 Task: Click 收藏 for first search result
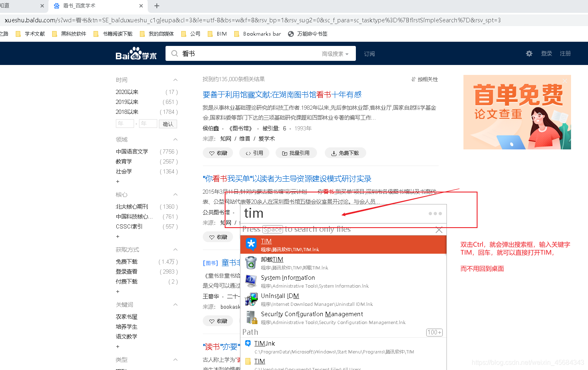tap(218, 153)
